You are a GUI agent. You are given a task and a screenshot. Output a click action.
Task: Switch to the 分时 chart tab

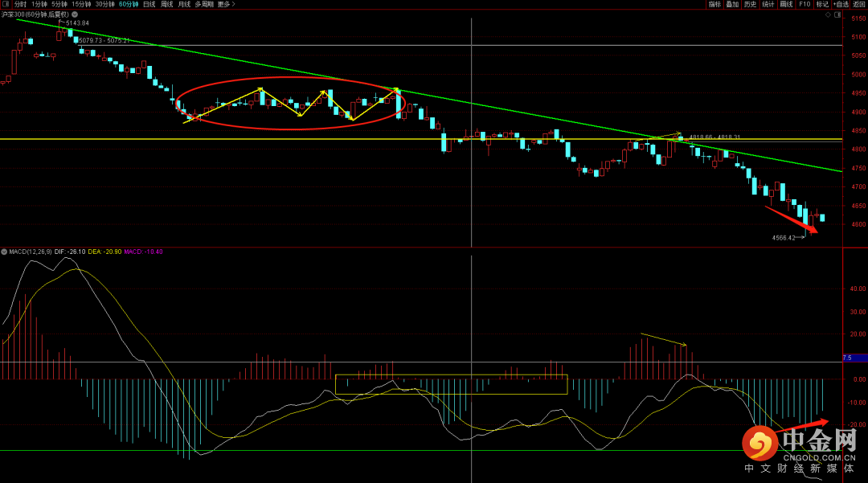click(20, 4)
